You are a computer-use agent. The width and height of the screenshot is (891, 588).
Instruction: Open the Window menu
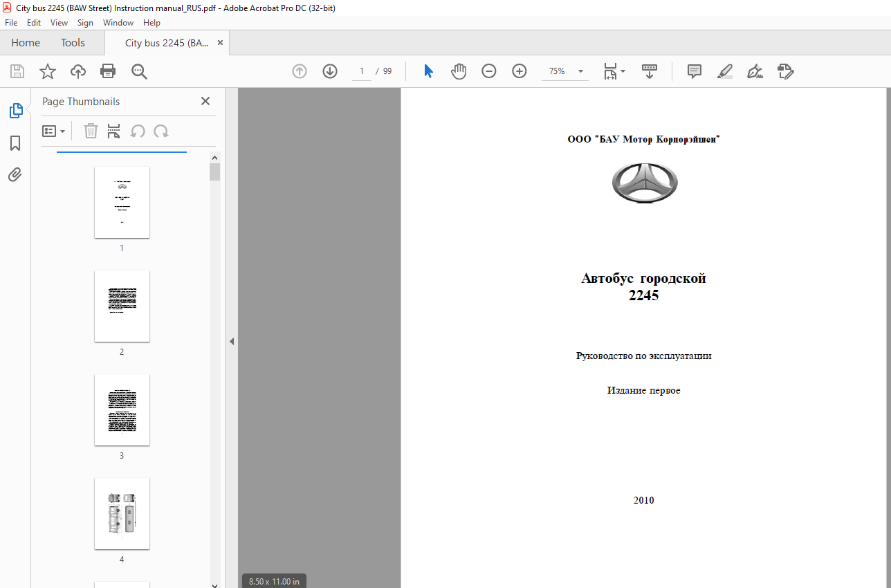click(118, 23)
